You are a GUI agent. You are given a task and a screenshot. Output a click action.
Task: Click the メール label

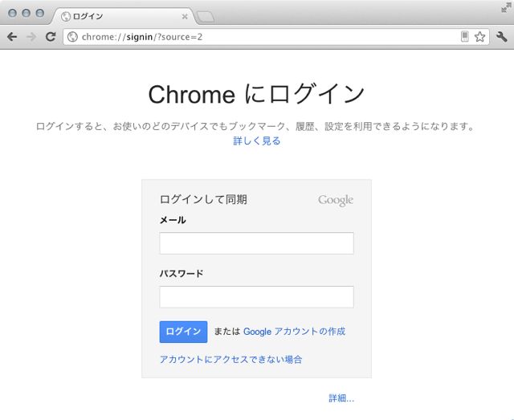click(x=173, y=220)
